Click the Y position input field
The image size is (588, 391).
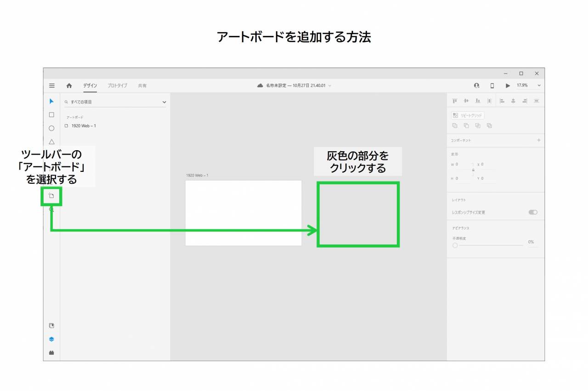(x=489, y=178)
